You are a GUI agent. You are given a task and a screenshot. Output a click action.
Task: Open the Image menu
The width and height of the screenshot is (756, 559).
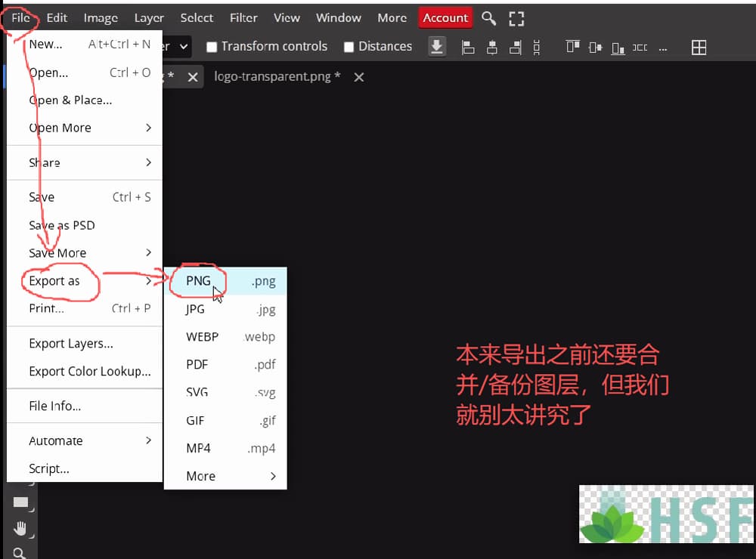(101, 18)
